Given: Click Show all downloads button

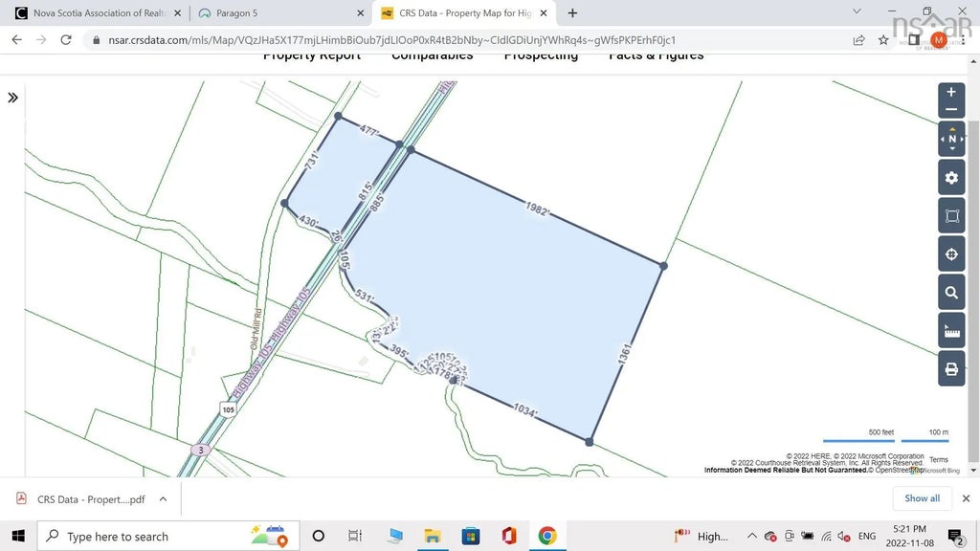Looking at the screenshot, I should click(922, 498).
